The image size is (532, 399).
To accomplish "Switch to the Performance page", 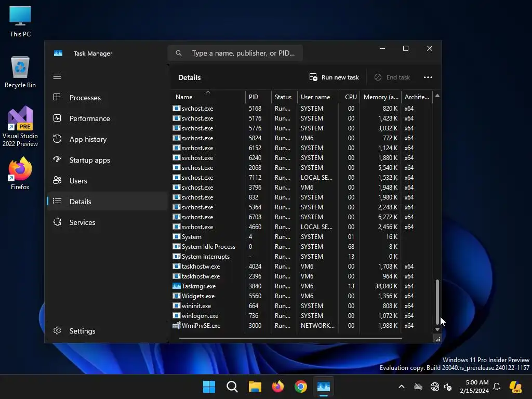I will coord(107,118).
